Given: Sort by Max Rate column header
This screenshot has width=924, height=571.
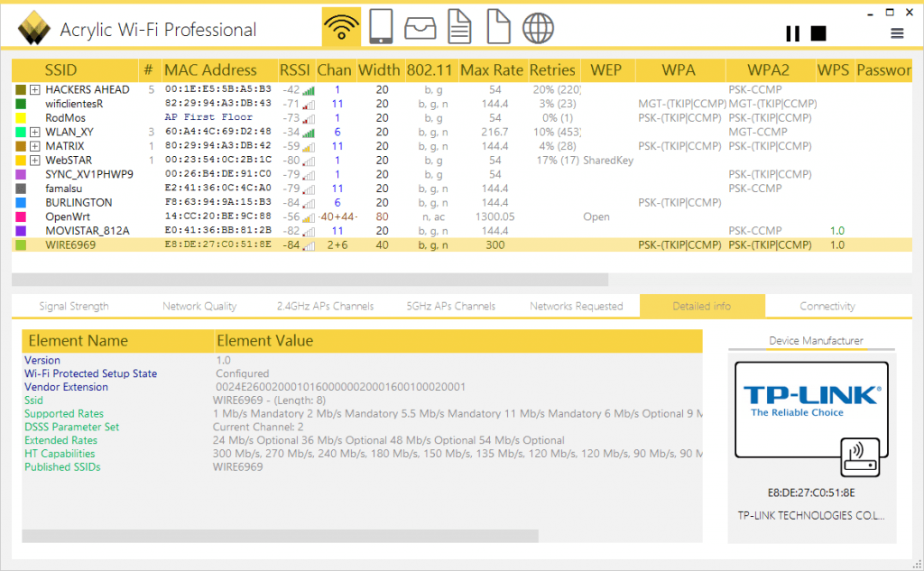Looking at the screenshot, I should click(493, 70).
